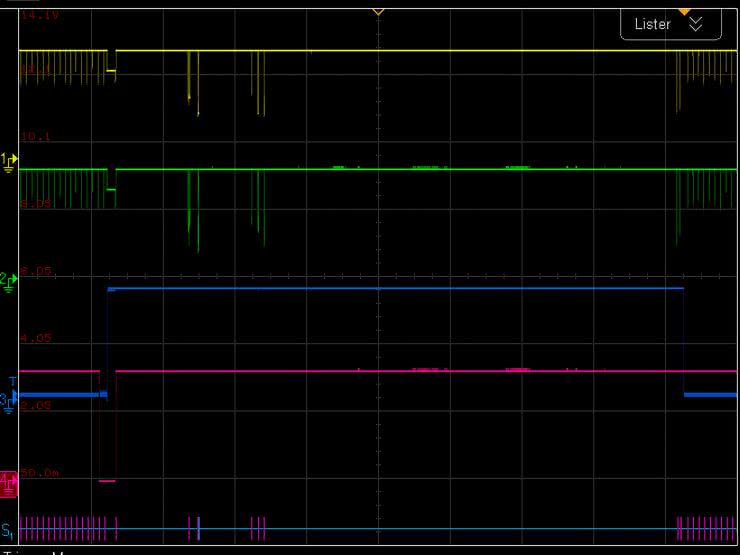Image resolution: width=740 pixels, height=555 pixels.
Task: Click the solid orange triangle above Lister
Action: tap(684, 10)
